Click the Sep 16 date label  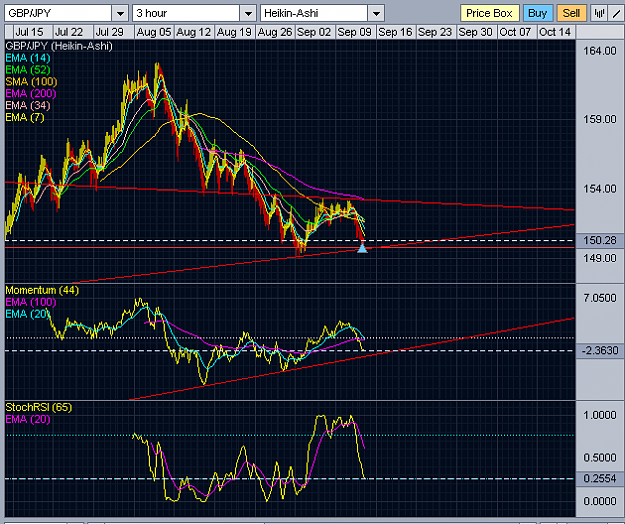coord(395,32)
